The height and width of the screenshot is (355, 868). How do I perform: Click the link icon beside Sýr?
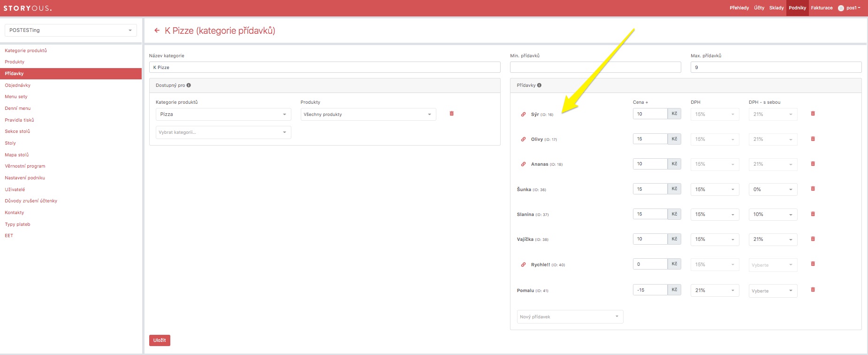[524, 114]
